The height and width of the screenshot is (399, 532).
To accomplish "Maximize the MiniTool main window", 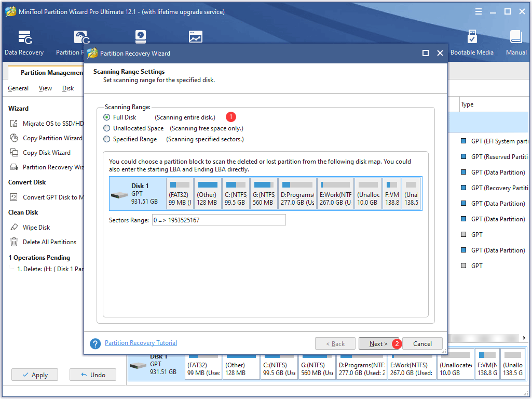I will pos(508,11).
